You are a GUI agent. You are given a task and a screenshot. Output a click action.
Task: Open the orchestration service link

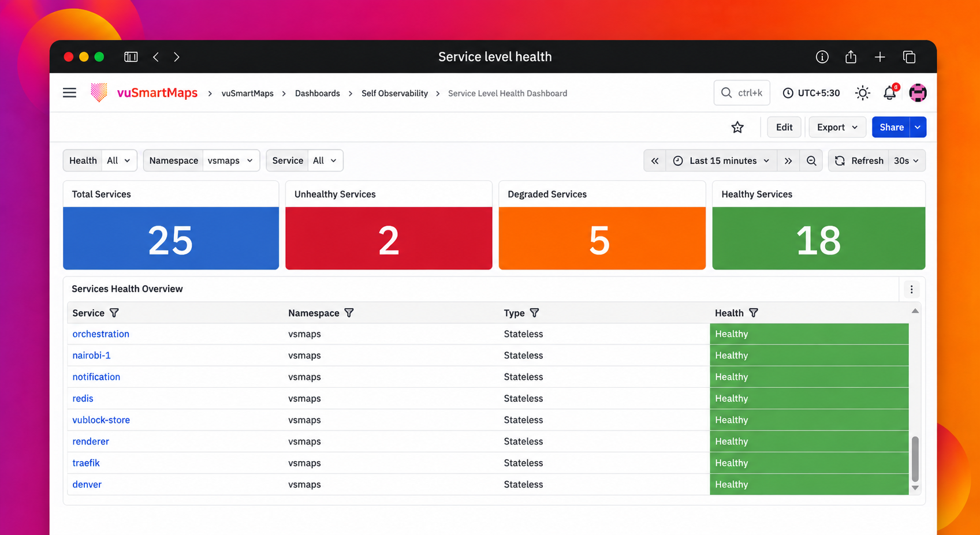point(101,334)
